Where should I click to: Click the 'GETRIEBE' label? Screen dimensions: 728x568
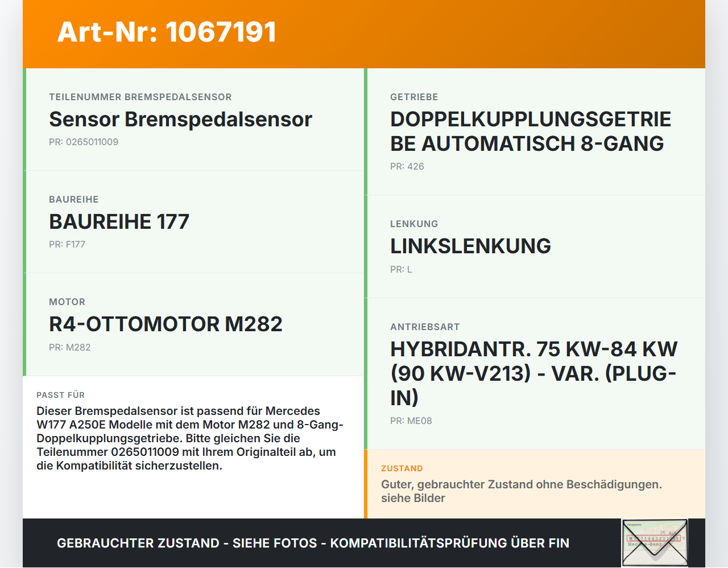(414, 97)
